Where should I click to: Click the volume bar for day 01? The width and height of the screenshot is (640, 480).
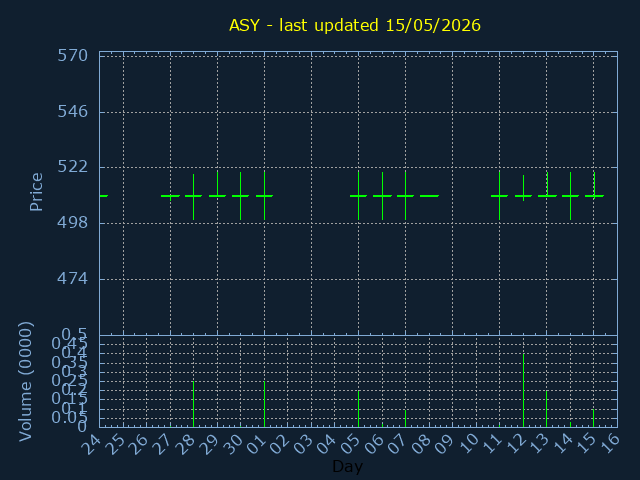tap(264, 404)
